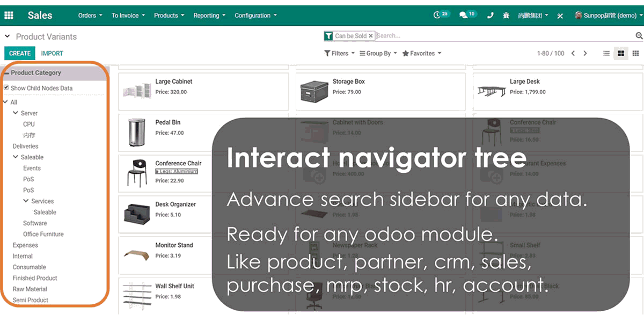Select Office Furniture in category tree
This screenshot has width=644, height=322.
pos(43,234)
